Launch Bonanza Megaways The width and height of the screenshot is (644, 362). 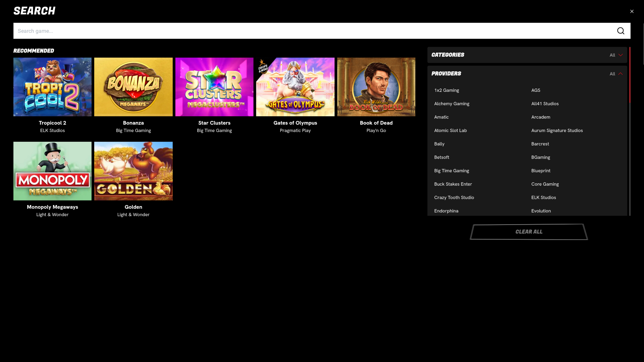pos(133,87)
